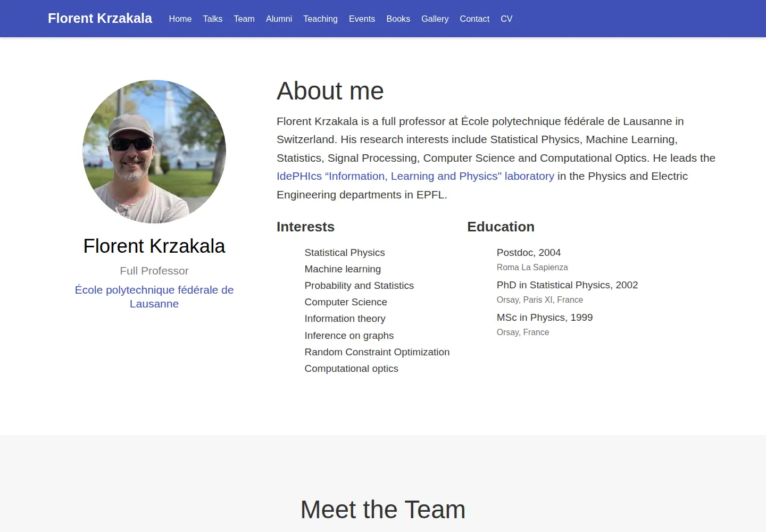Open the CV link in the navbar

point(506,19)
